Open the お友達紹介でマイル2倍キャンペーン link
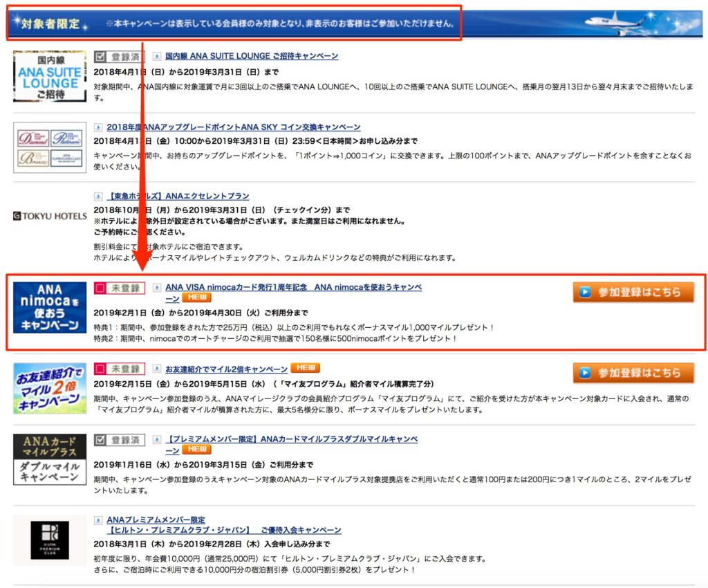This screenshot has width=708, height=588. (226, 369)
